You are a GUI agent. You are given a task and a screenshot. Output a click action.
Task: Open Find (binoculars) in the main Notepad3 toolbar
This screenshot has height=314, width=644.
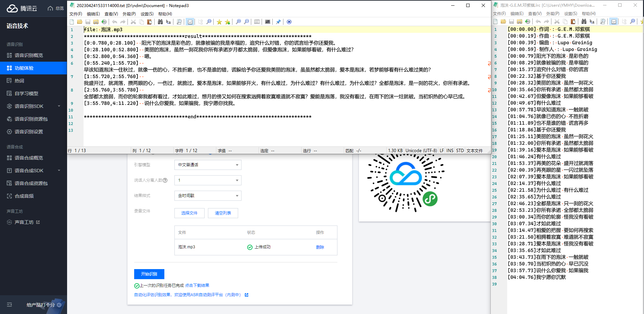pyautogui.click(x=160, y=22)
